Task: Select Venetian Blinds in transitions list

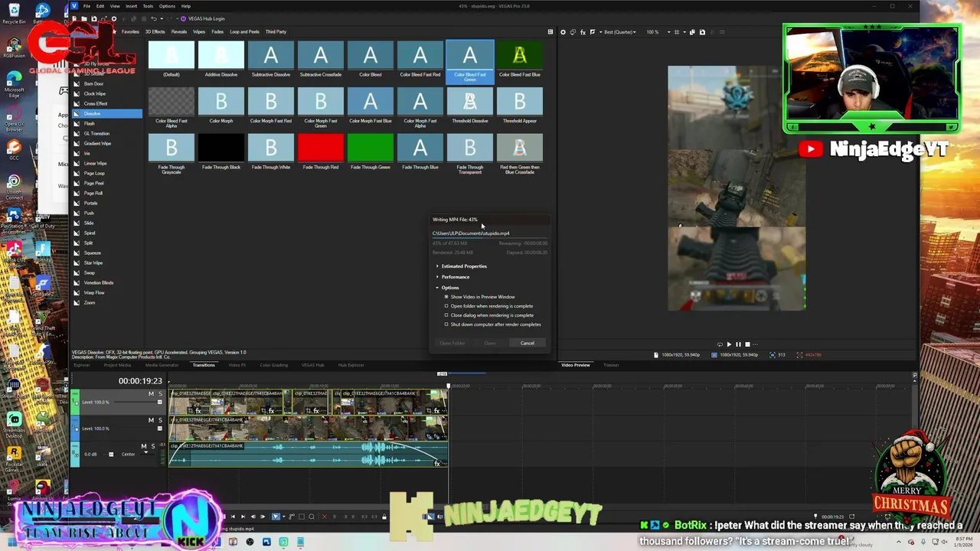Action: point(99,282)
